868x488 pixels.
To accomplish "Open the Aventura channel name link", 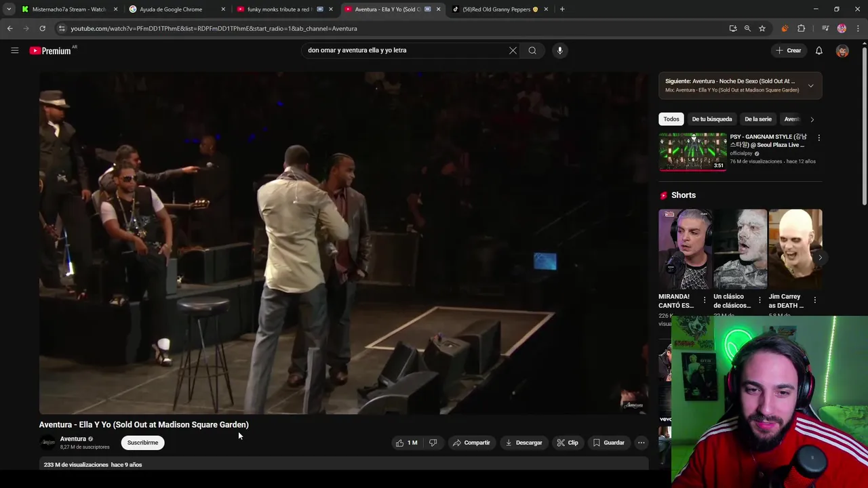I will (x=73, y=439).
